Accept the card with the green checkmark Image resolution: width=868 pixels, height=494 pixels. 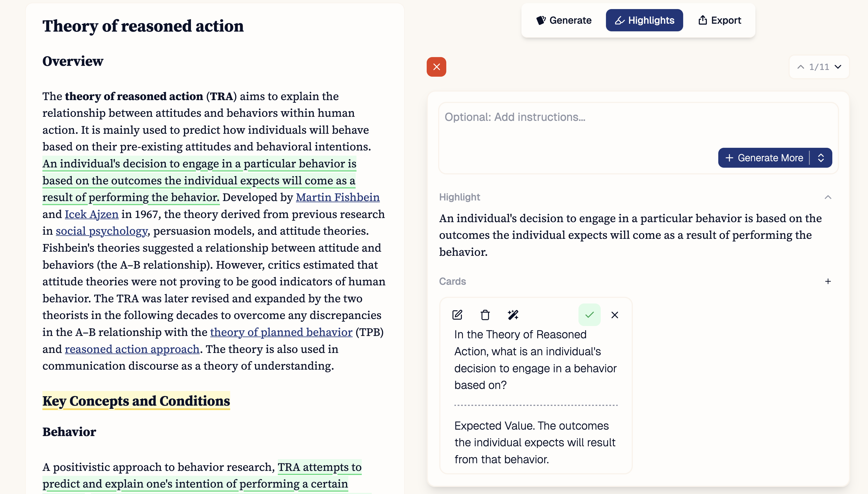589,315
